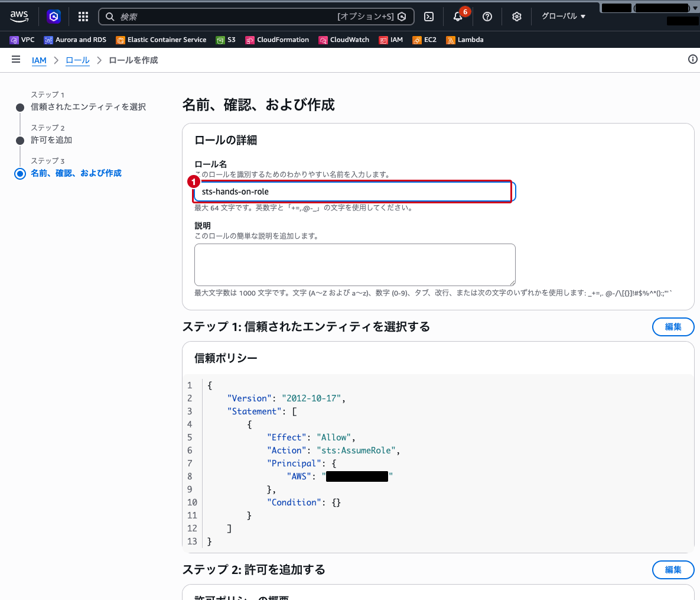Image resolution: width=700 pixels, height=600 pixels.
Task: Click the ロールの詳細 section heading
Action: coord(226,140)
